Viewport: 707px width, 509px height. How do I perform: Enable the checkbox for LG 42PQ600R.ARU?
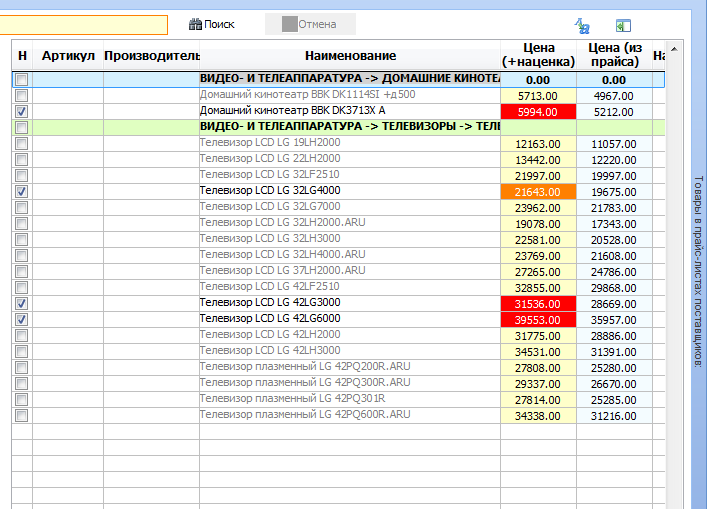pyautogui.click(x=21, y=416)
